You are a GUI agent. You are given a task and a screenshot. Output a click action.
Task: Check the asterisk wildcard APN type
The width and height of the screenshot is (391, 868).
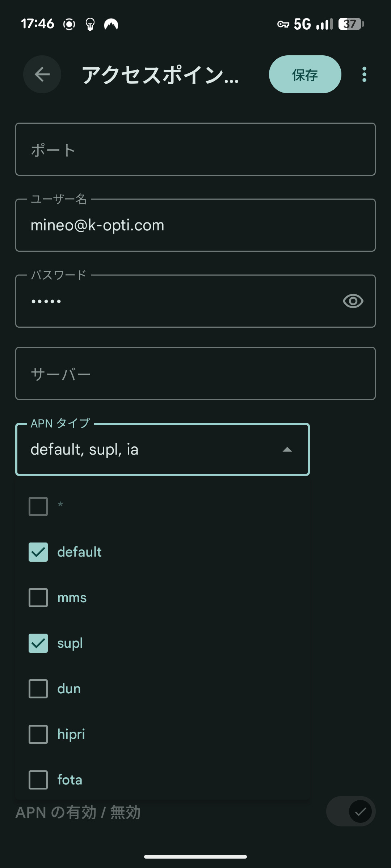[38, 506]
